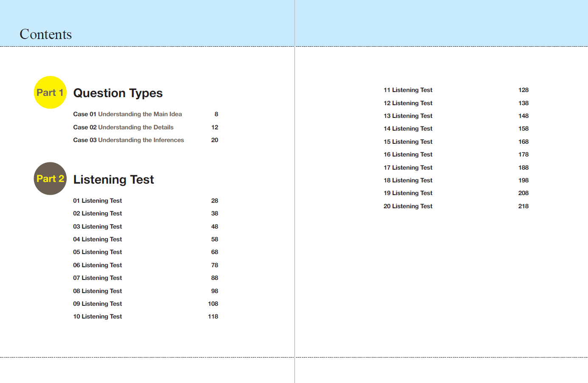The width and height of the screenshot is (588, 383).
Task: Choose the 09 Listening Test entry
Action: click(x=98, y=304)
